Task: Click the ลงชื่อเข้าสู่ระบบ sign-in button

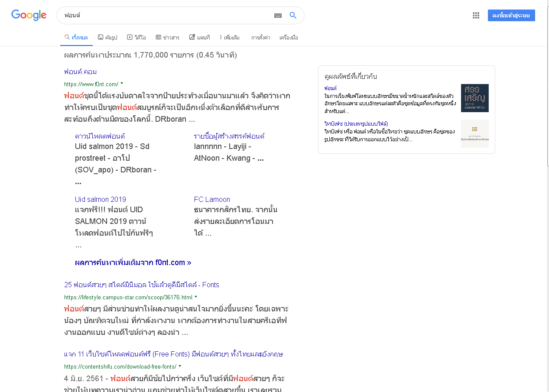Action: 511,15
